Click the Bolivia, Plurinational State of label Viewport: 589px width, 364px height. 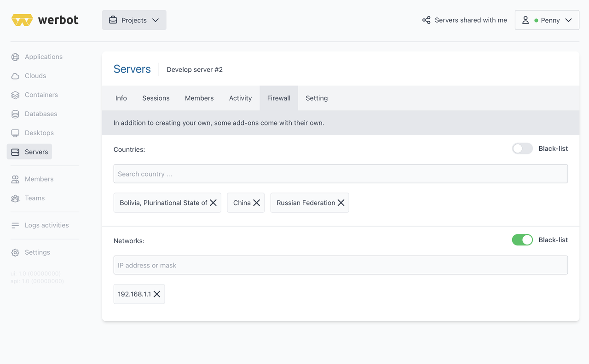point(163,203)
